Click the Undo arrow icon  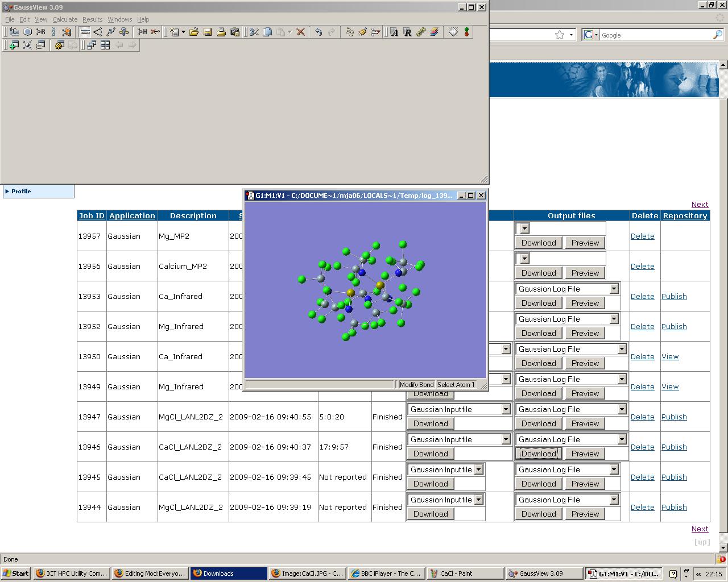(x=318, y=32)
